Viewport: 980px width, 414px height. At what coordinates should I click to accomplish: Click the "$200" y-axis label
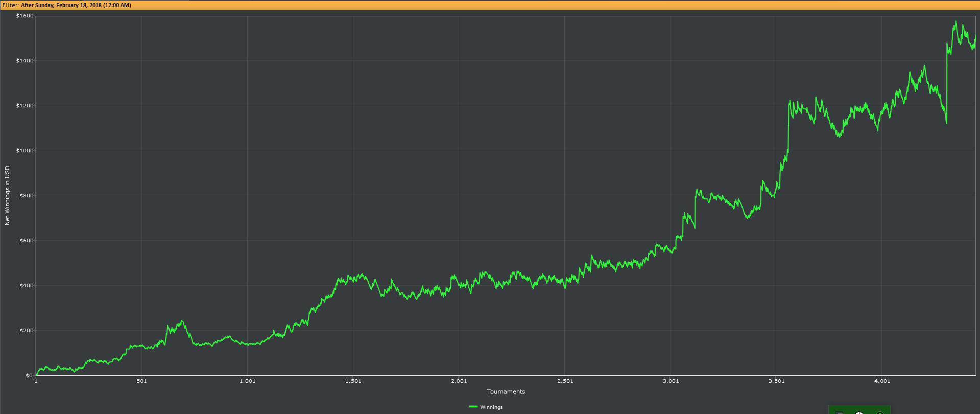(x=26, y=331)
